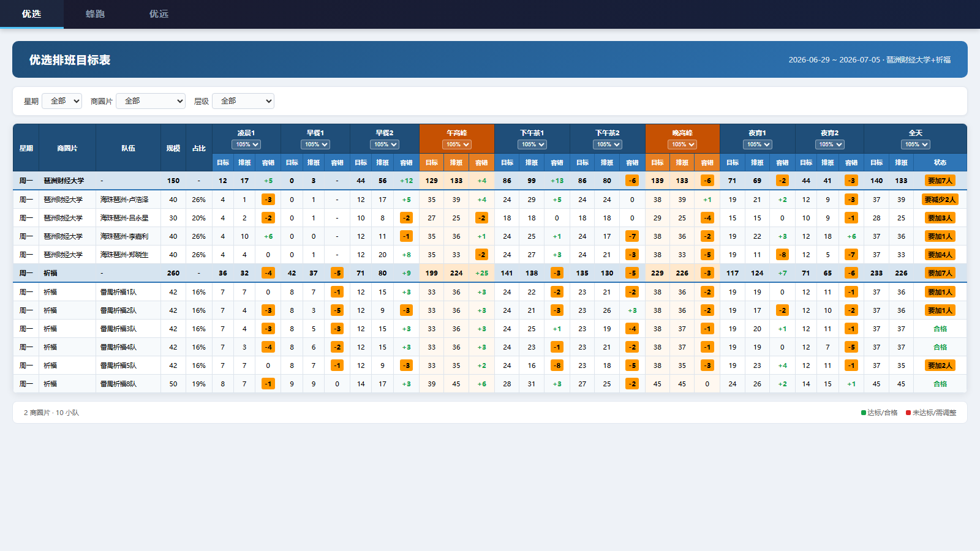Click the 要加4人 status for 郑晓生 row
This screenshot has width=980, height=551.
[940, 255]
